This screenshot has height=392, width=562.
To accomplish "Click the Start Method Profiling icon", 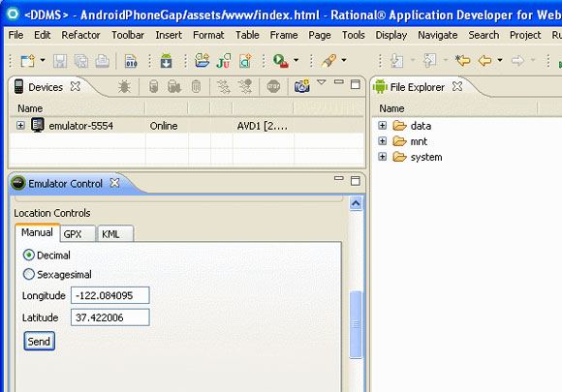I will click(245, 87).
